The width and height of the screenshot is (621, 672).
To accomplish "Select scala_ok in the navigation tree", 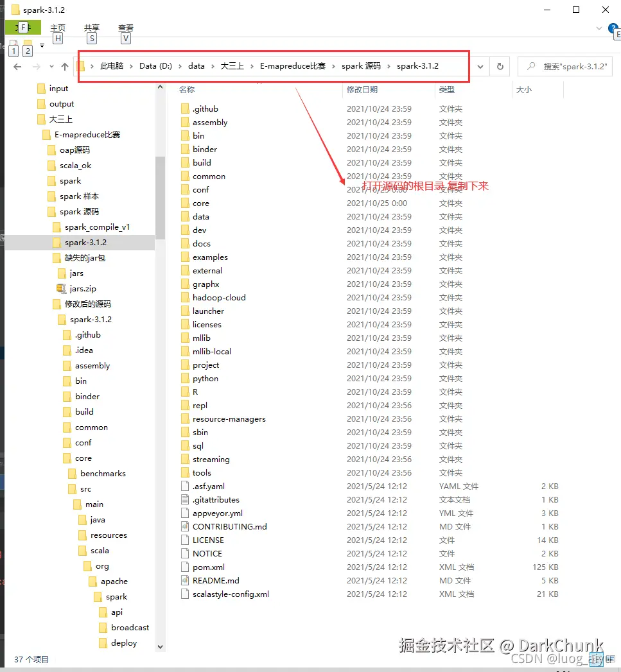I will [x=69, y=166].
